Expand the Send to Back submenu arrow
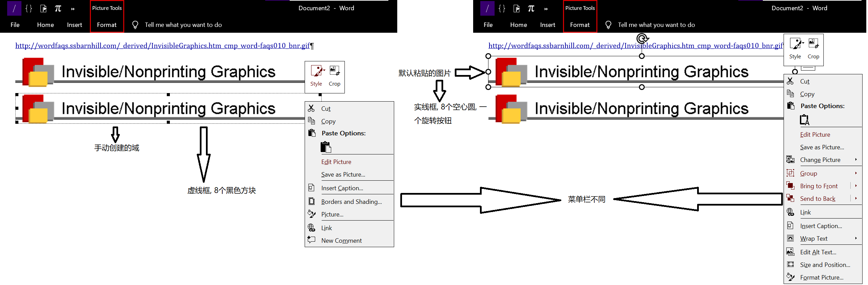This screenshot has width=868, height=285. click(x=856, y=198)
